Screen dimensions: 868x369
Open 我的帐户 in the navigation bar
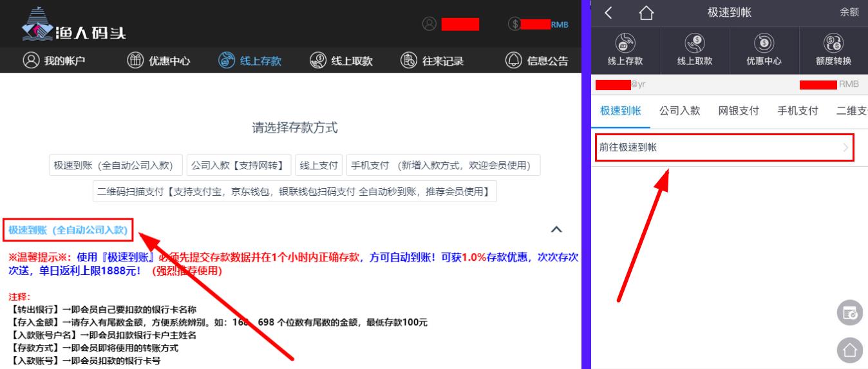54,61
